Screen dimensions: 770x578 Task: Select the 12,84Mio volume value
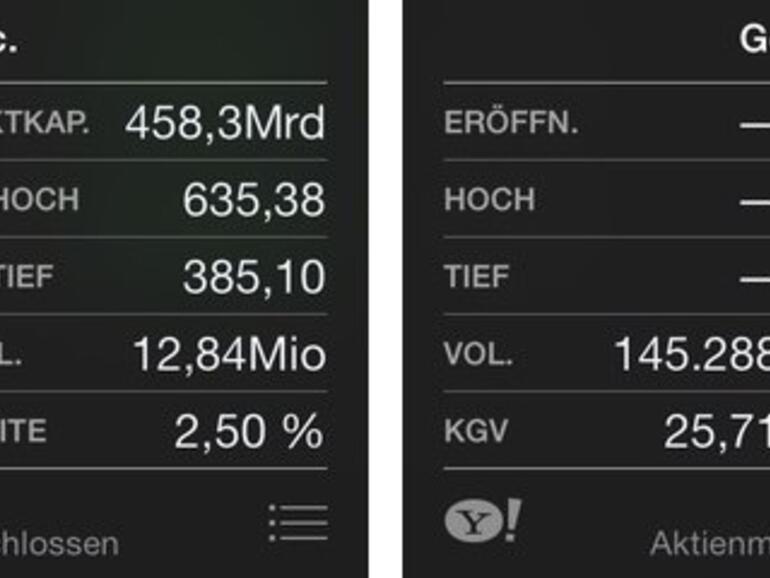pos(229,354)
